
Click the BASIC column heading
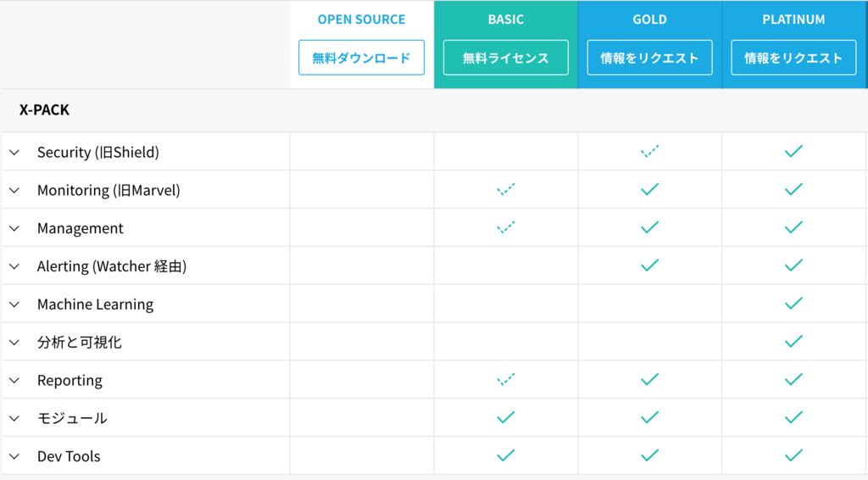505,20
